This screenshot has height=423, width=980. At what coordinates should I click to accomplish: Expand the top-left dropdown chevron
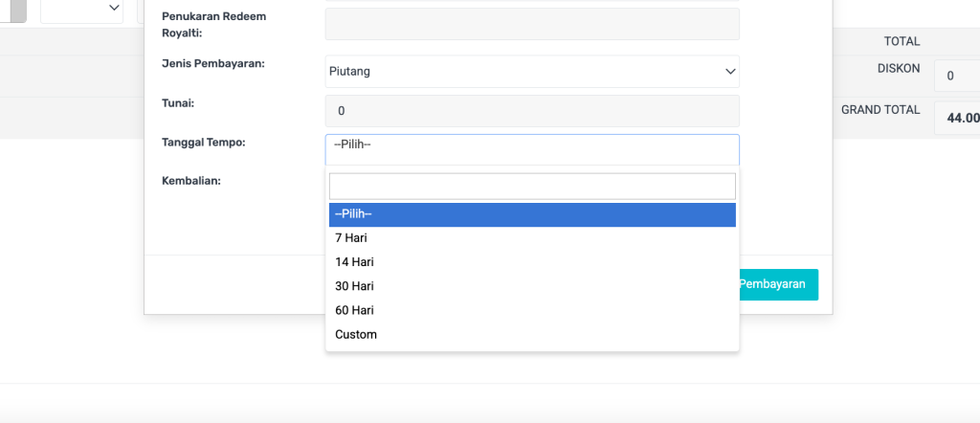click(114, 9)
